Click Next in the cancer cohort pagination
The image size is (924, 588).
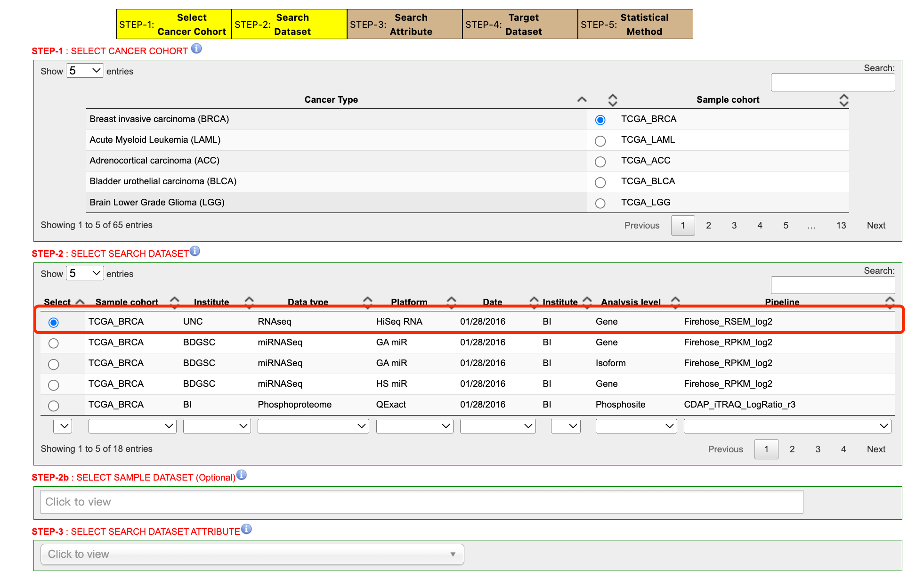[875, 225]
